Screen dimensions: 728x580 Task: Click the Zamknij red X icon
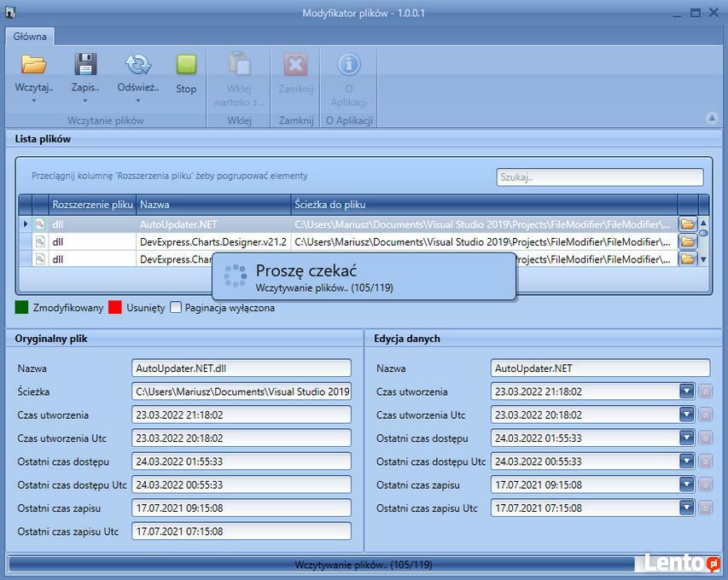[295, 65]
